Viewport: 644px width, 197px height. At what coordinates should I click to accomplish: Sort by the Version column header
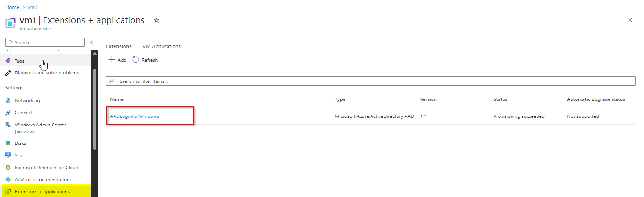428,99
